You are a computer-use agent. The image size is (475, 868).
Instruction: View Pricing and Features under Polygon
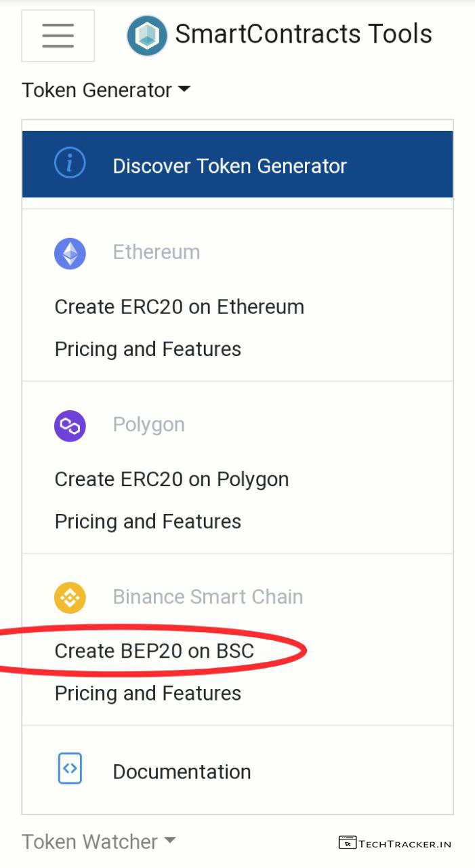pos(148,521)
